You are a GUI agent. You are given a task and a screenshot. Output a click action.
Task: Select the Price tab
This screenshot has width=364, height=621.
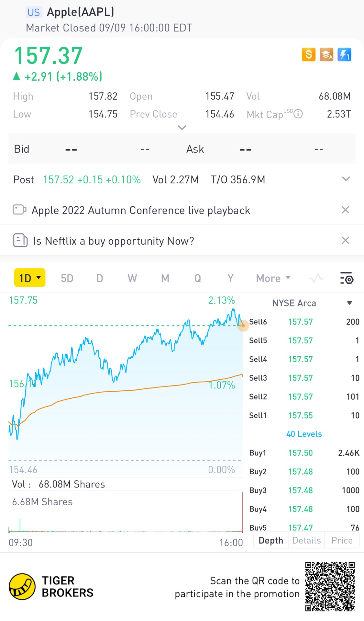pos(342,540)
